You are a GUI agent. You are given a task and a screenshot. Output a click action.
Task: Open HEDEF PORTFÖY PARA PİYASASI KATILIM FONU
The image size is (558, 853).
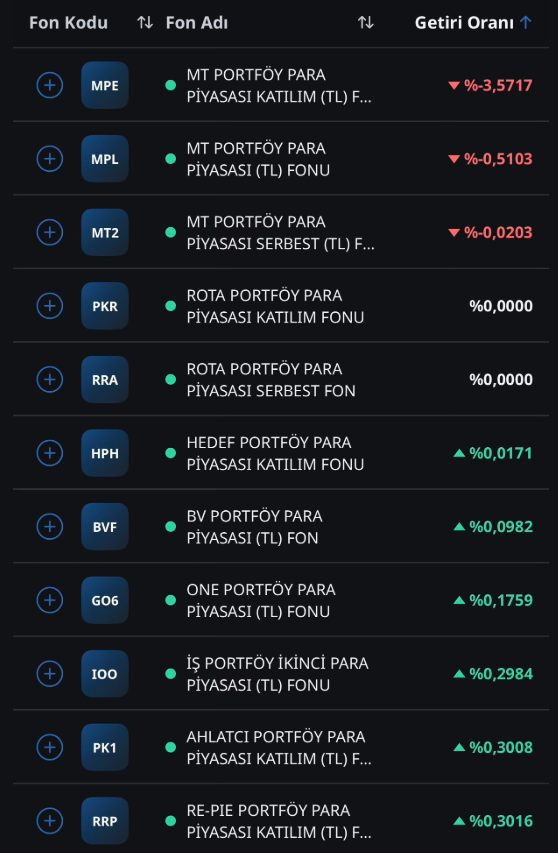[x=275, y=453]
